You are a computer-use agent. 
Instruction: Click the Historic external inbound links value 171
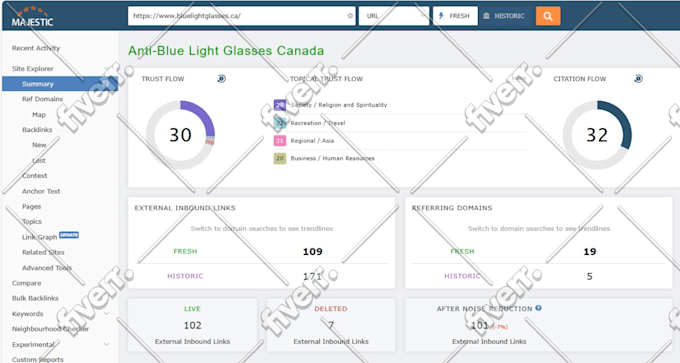click(x=312, y=276)
